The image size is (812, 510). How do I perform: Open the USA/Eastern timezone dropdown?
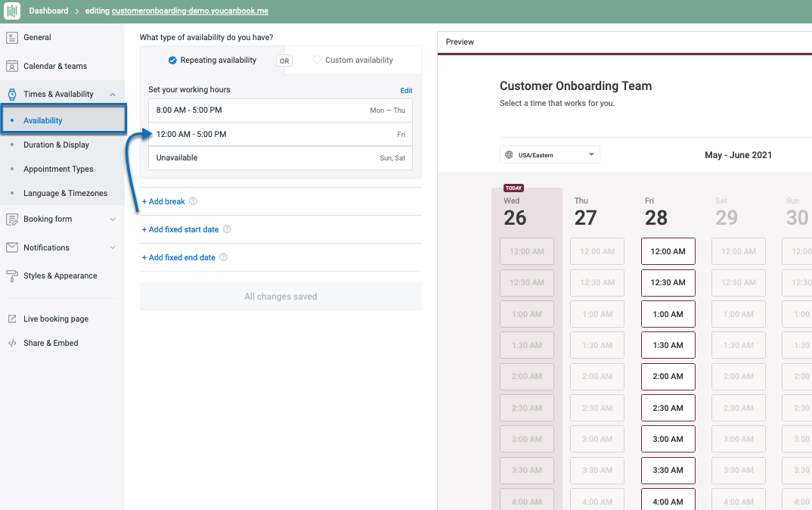(550, 154)
